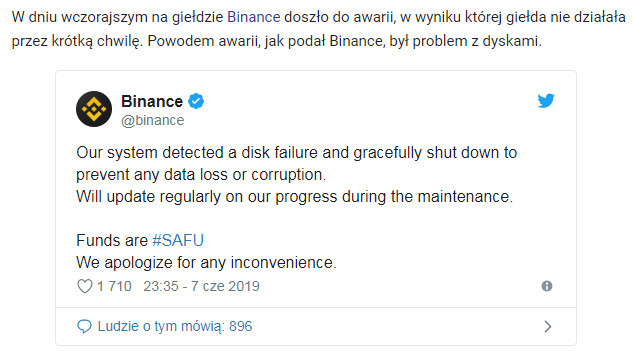Click the speech bubble reply icon

click(x=84, y=326)
